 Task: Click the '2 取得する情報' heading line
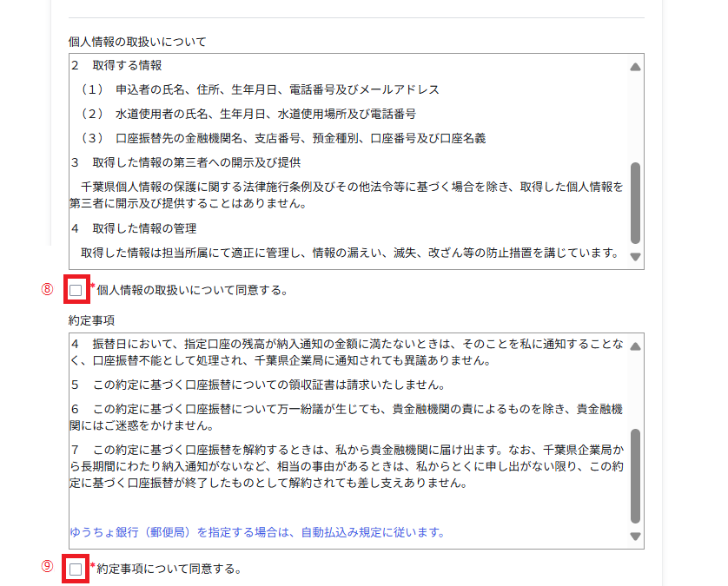[116, 65]
